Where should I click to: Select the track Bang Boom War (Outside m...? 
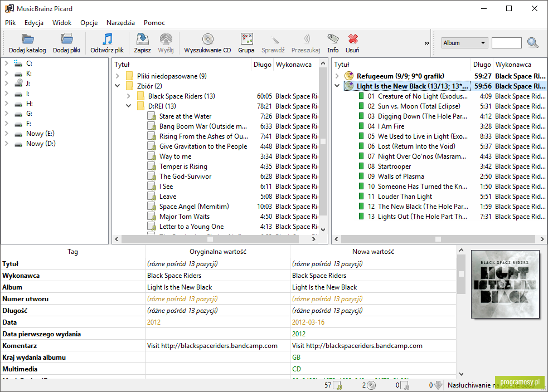pos(203,126)
